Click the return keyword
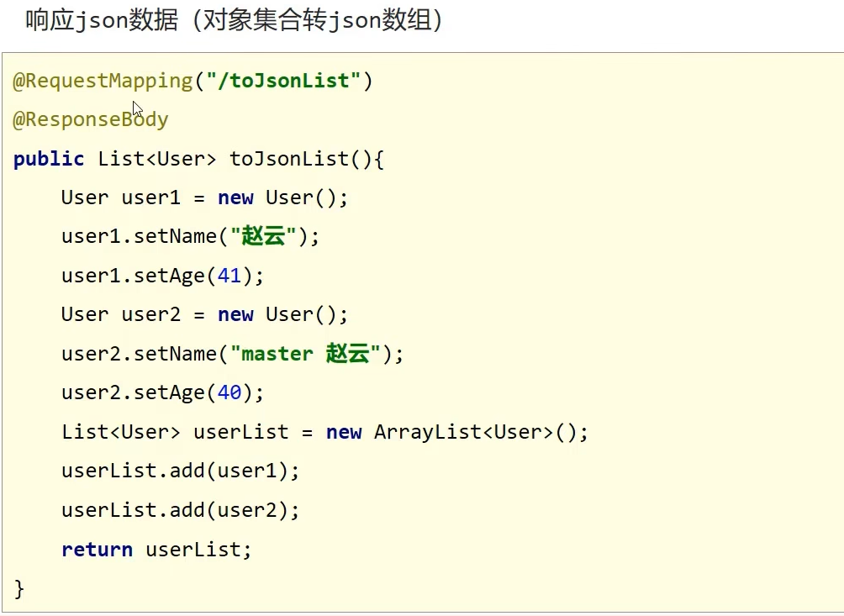The height and width of the screenshot is (616, 844). pyautogui.click(x=97, y=550)
